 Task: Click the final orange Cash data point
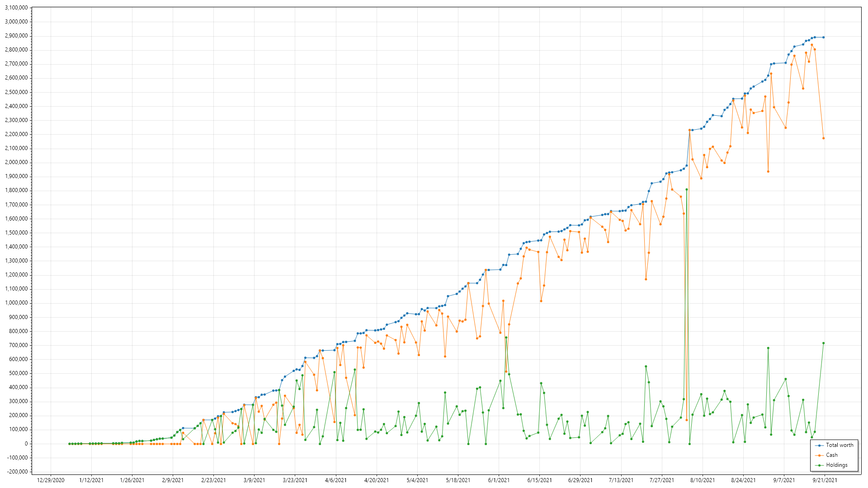(x=823, y=138)
